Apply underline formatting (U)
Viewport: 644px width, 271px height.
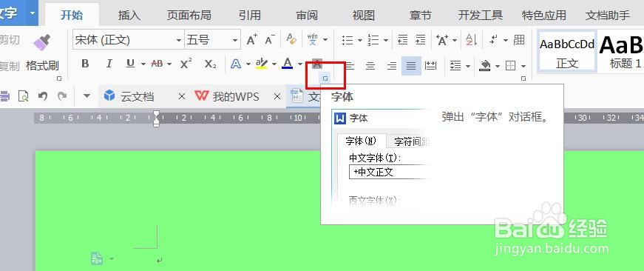(x=131, y=64)
